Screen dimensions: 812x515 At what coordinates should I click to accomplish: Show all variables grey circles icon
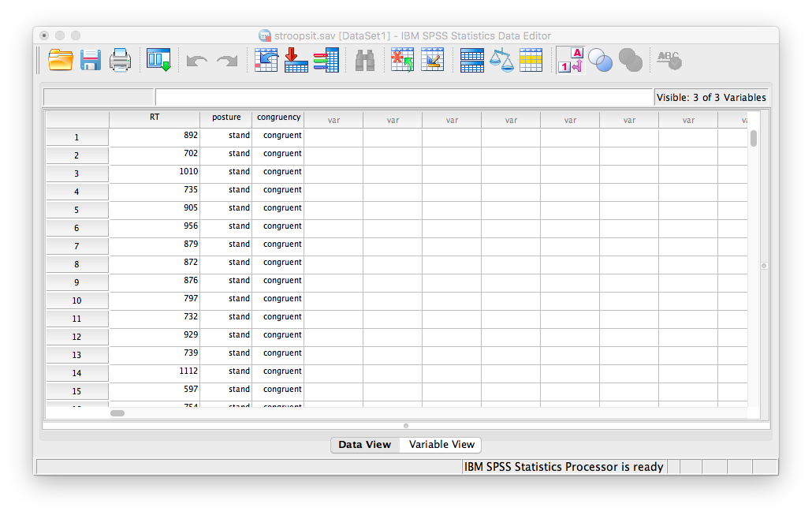point(631,60)
